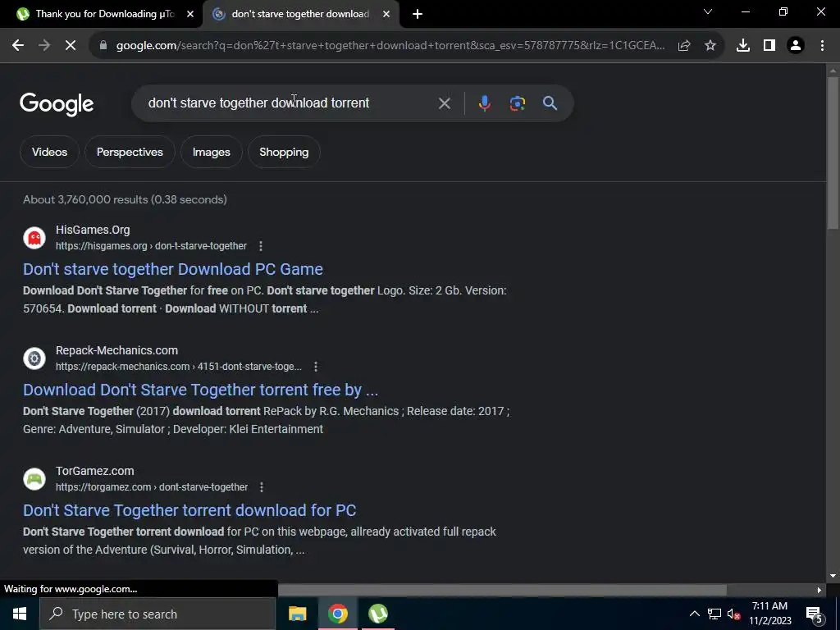Open the Chrome three-dot menu
Image resolution: width=840 pixels, height=630 pixels.
[x=822, y=46]
